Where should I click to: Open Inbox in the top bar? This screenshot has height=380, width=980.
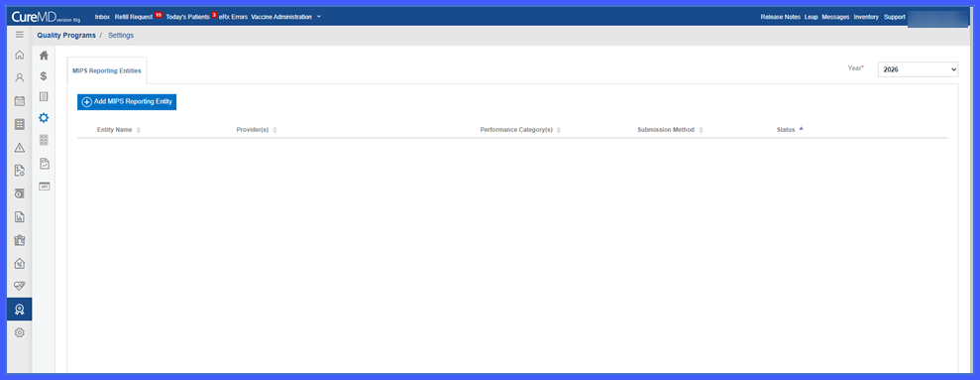point(102,17)
